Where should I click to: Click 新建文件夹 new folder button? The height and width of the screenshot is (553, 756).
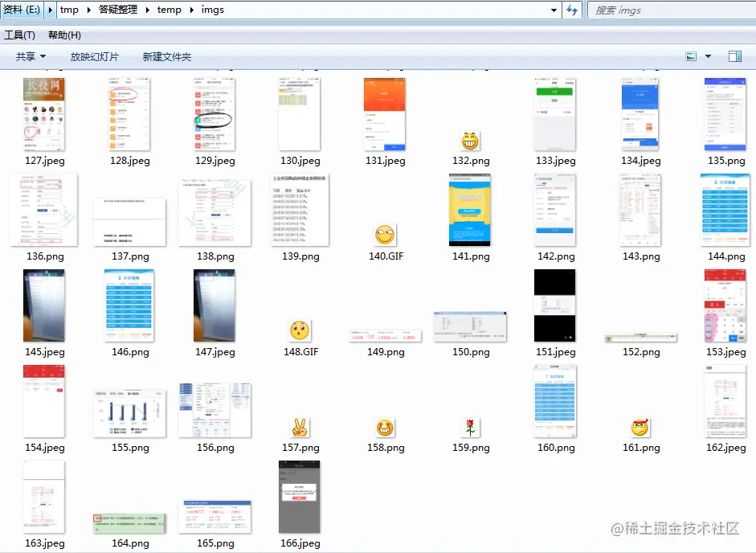(167, 56)
